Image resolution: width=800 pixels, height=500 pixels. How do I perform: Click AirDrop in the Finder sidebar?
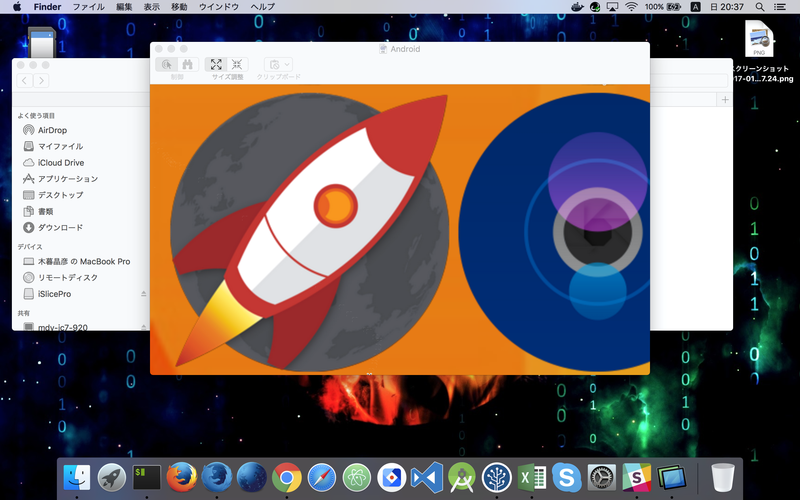[53, 130]
